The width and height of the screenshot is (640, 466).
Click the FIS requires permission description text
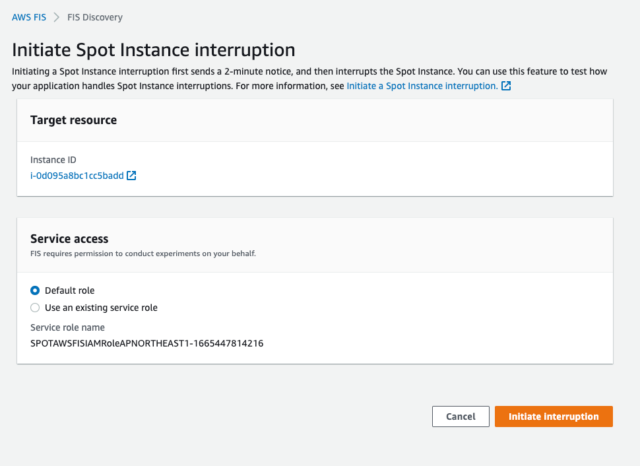coord(143,253)
